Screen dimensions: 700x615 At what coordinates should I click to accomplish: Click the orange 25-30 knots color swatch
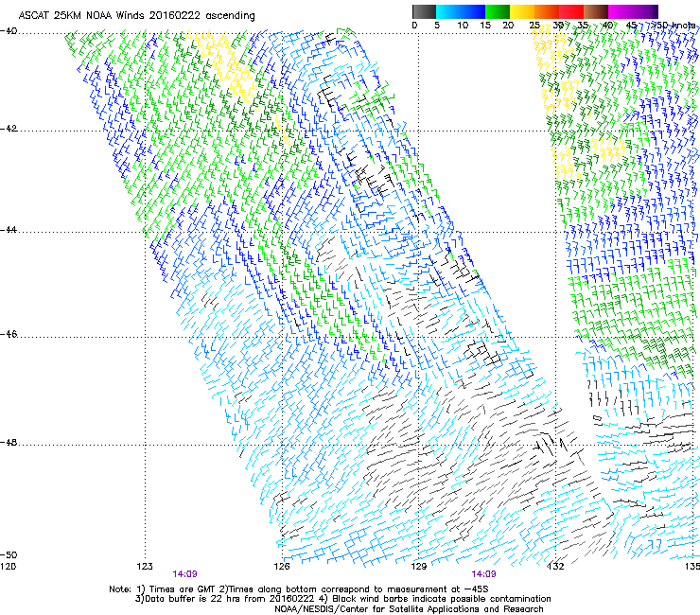547,11
